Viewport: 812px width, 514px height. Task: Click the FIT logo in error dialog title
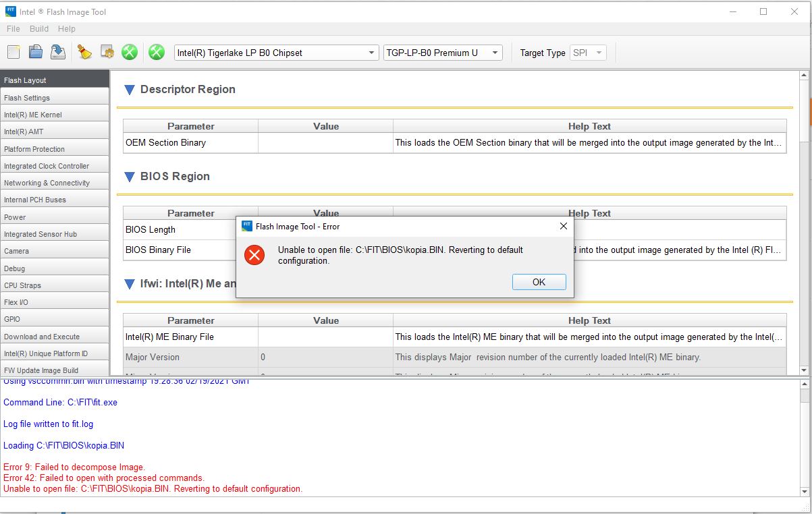click(246, 226)
